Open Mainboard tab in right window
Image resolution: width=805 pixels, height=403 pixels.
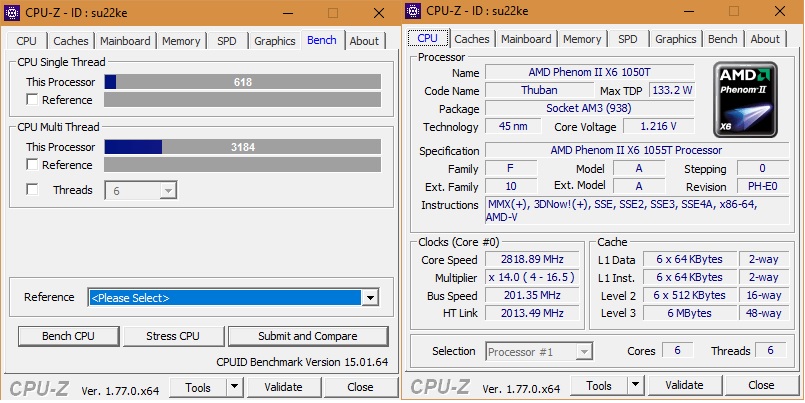point(526,39)
